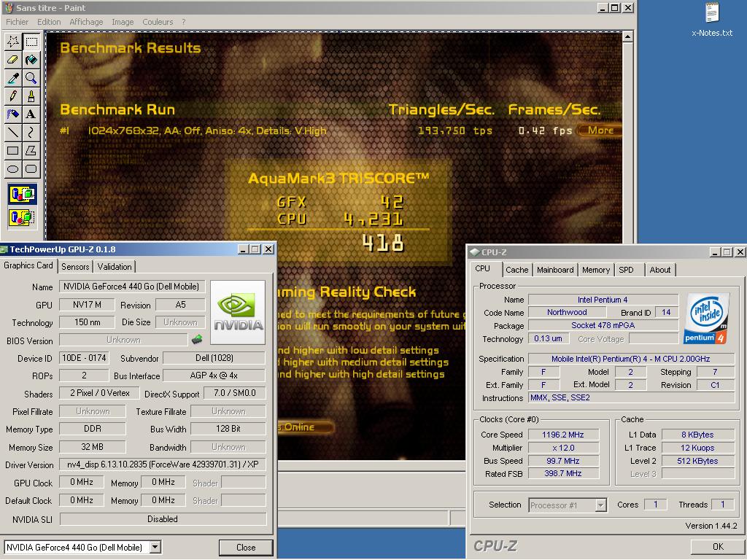
Task: Switch to the Validation tab in GPU-Z
Action: pyautogui.click(x=115, y=267)
